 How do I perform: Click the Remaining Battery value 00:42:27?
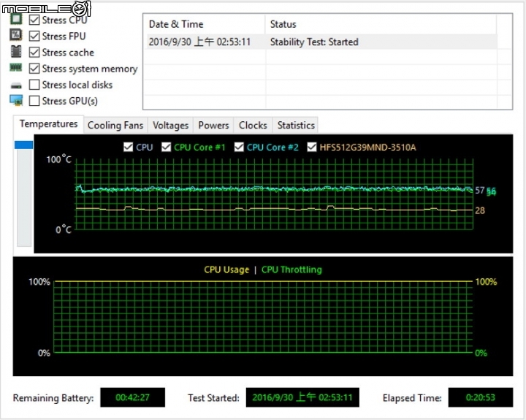[x=132, y=397]
